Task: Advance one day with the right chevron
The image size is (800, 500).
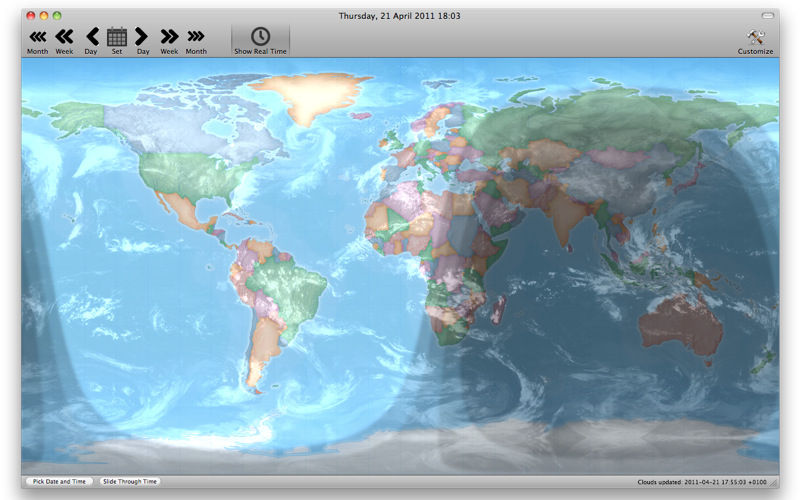Action: point(142,37)
